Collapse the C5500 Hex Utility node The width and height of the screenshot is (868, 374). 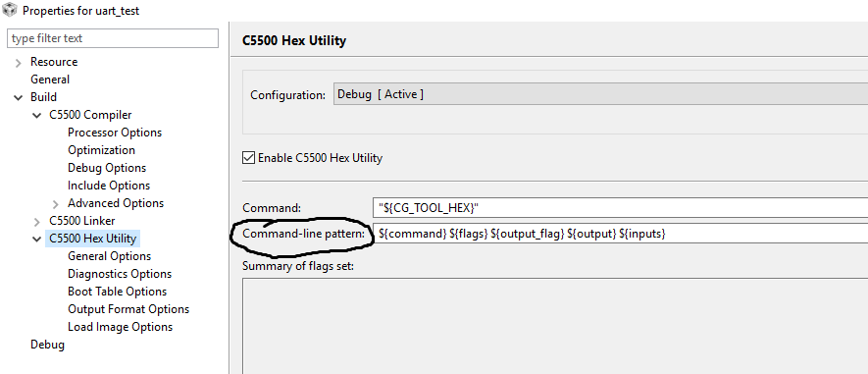point(37,239)
